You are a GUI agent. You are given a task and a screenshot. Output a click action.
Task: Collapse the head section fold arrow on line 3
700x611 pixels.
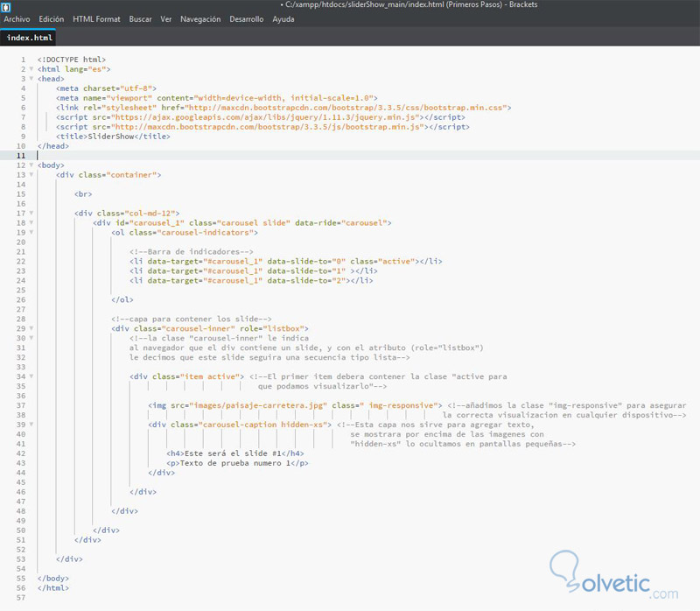point(30,79)
